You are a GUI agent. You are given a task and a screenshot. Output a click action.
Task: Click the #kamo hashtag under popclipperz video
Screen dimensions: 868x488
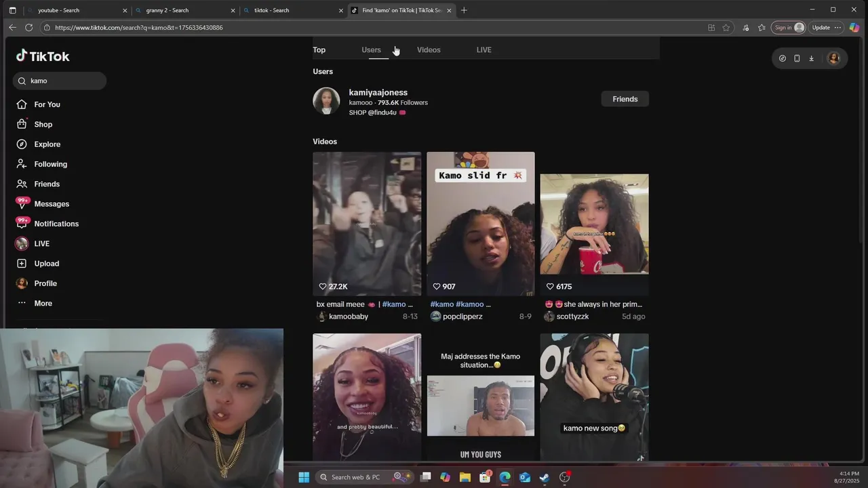(x=442, y=304)
